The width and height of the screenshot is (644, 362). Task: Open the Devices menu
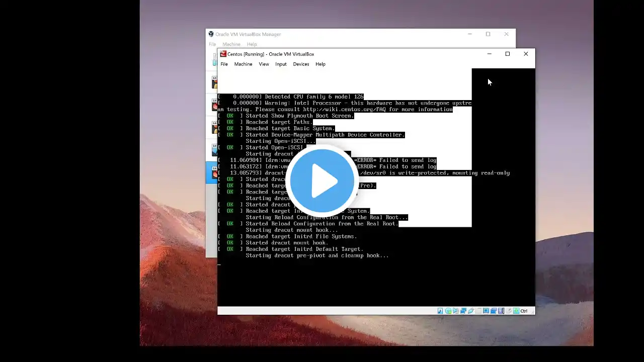[301, 64]
